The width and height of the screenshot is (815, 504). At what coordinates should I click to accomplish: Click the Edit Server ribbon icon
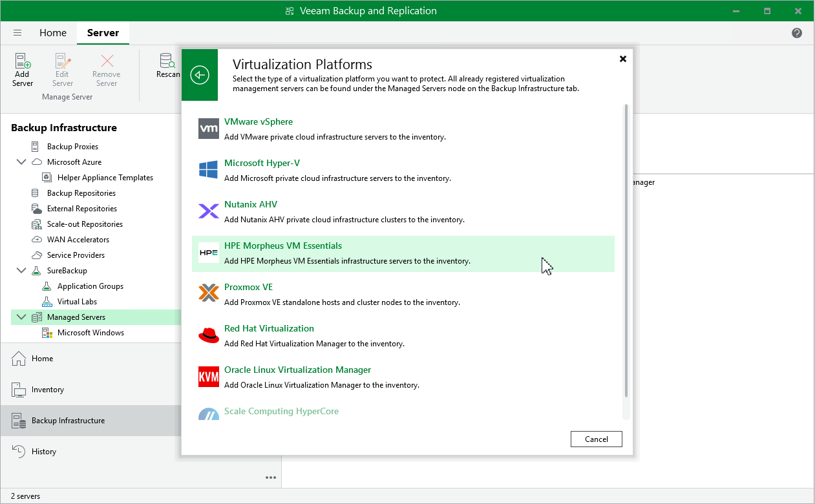tap(63, 62)
